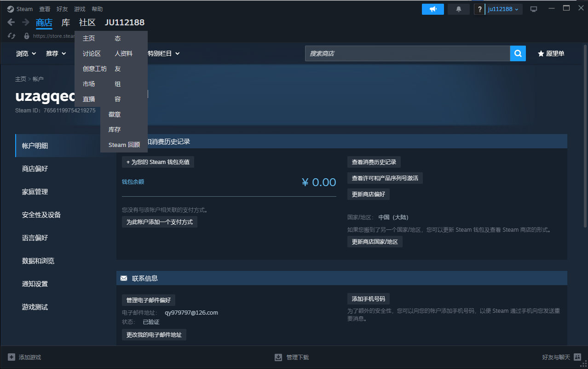Click 查看消费历史记录 button

click(x=374, y=162)
